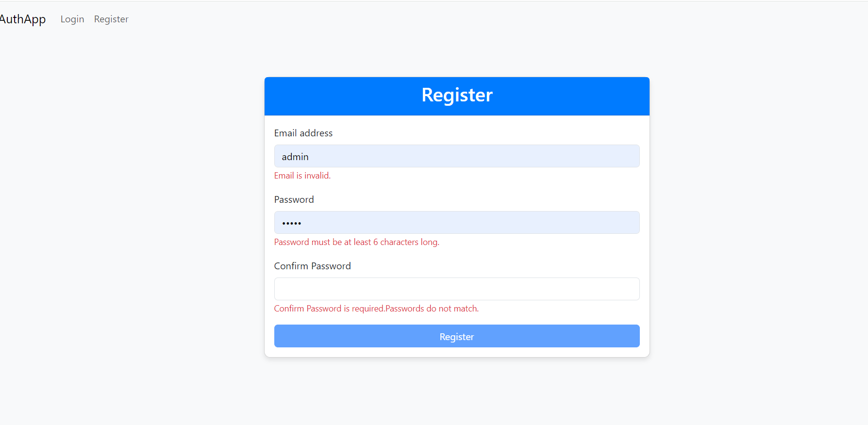The image size is (868, 425).
Task: Click the Email address input field
Action: tap(457, 156)
